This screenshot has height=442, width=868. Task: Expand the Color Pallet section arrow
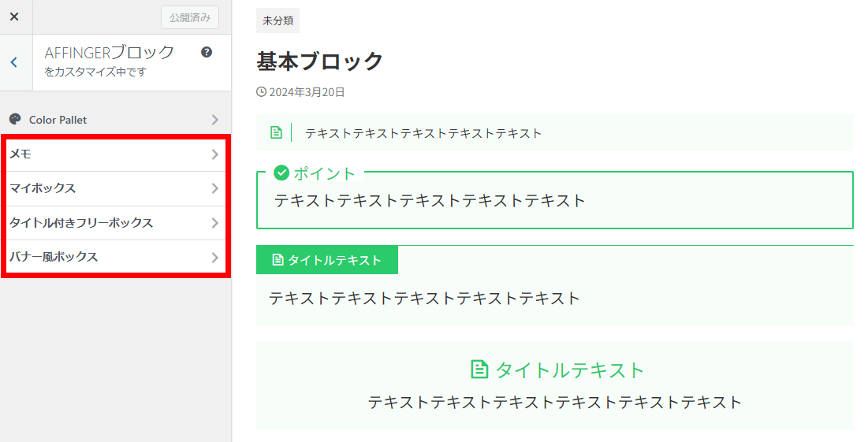tap(214, 120)
